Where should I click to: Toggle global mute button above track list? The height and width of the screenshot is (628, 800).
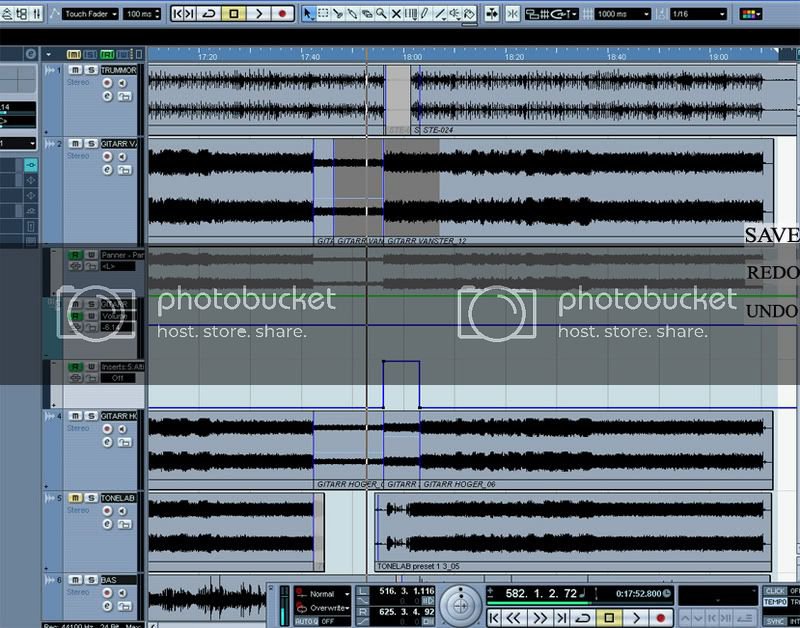click(73, 54)
